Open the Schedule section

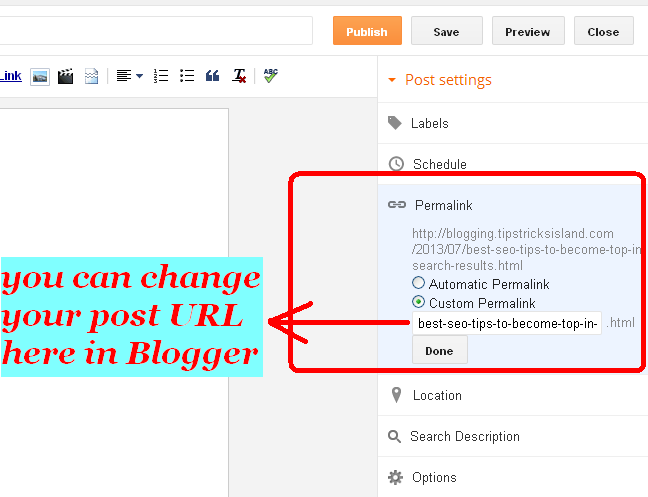coord(513,164)
